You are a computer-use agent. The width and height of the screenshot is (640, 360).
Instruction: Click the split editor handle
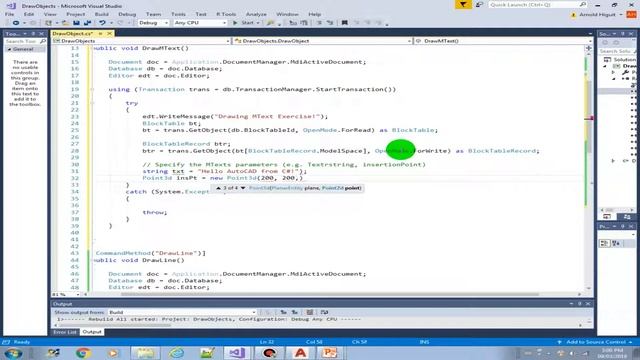click(x=589, y=48)
